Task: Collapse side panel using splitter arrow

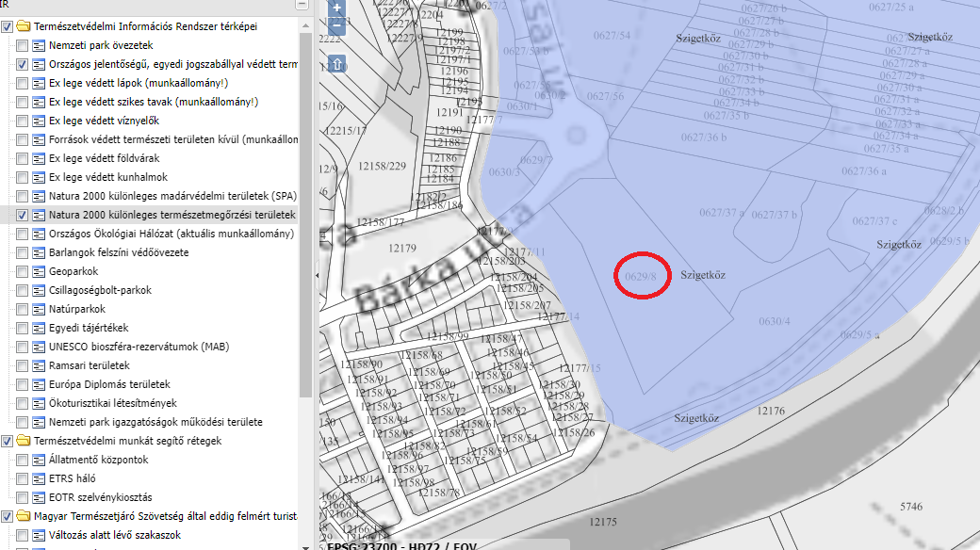Action: tap(316, 275)
